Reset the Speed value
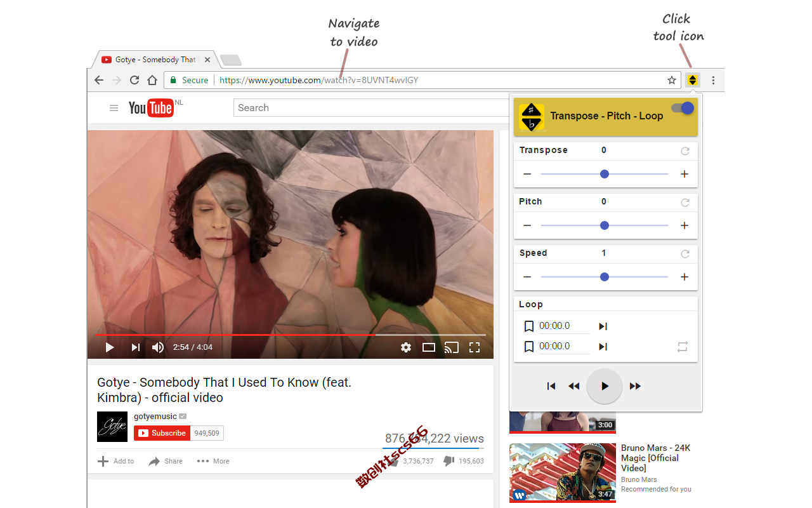This screenshot has width=812, height=508. [x=684, y=254]
